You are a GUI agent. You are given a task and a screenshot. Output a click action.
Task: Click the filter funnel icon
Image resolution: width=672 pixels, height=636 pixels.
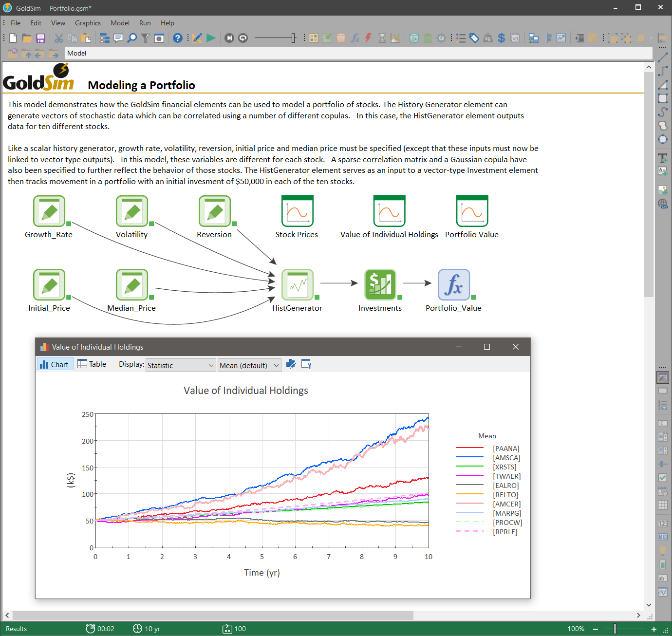146,38
